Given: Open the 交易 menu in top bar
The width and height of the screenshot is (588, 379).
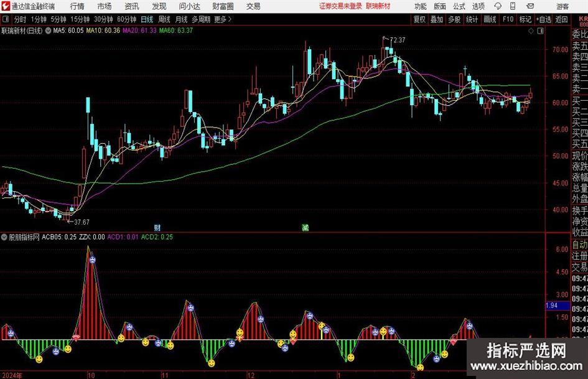Looking at the screenshot, I should coord(253,6).
